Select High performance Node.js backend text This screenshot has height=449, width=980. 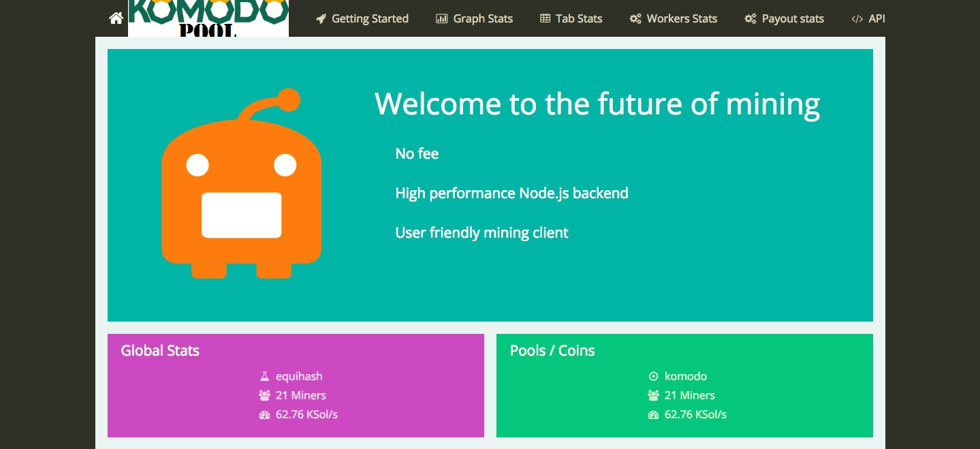tap(511, 193)
